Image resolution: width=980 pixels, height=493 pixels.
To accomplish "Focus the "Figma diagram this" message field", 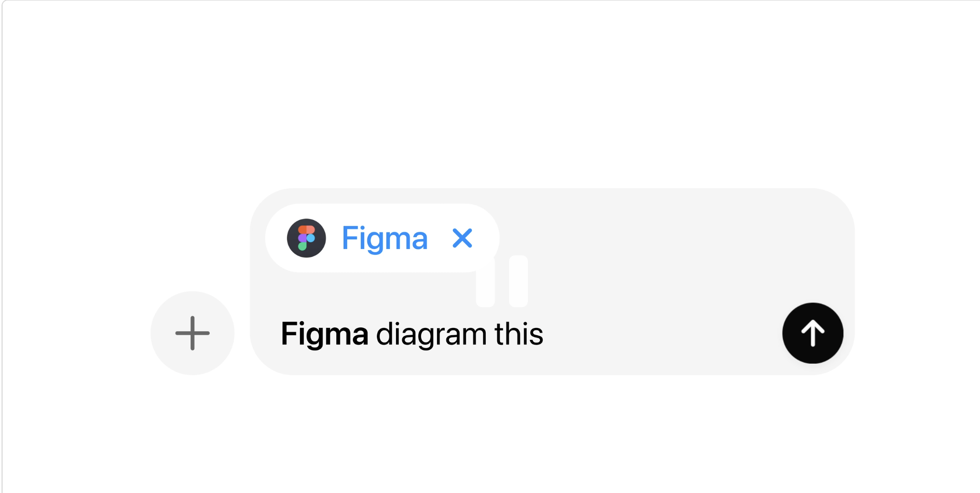I will point(649,334).
